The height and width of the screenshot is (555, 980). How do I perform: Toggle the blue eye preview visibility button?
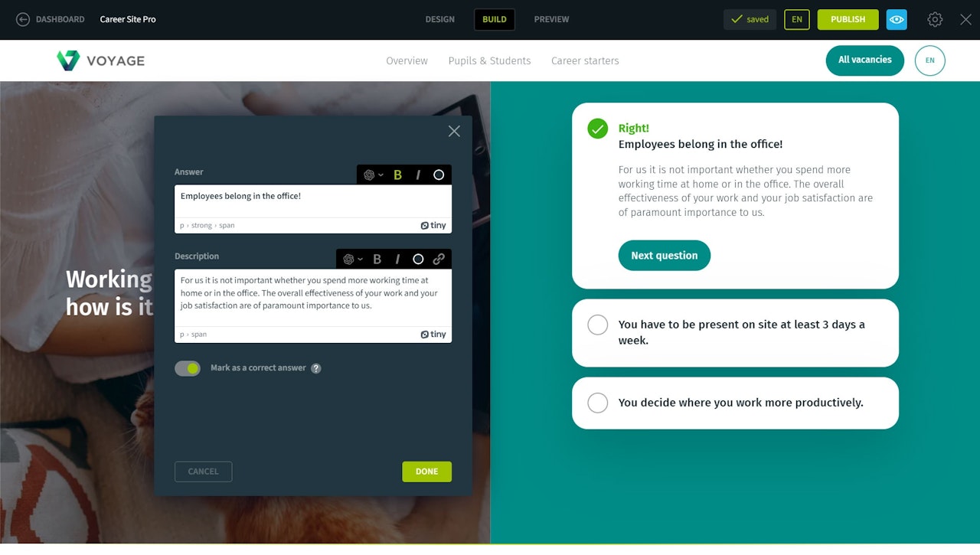tap(897, 20)
